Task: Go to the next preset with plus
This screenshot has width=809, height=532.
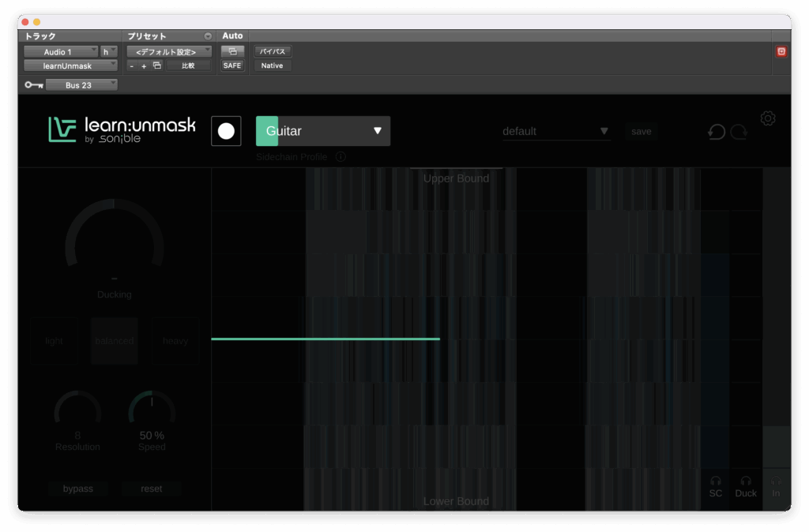Action: tap(144, 66)
